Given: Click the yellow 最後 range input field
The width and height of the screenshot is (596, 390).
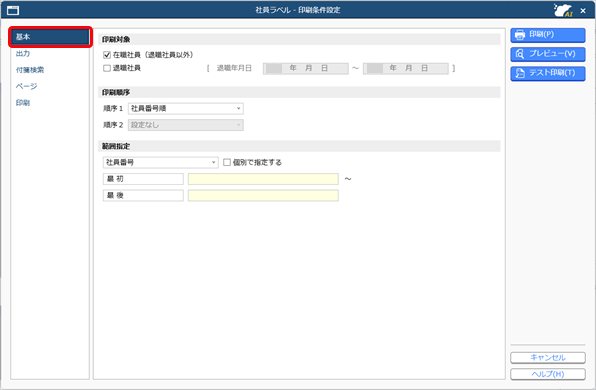Looking at the screenshot, I should (x=263, y=195).
